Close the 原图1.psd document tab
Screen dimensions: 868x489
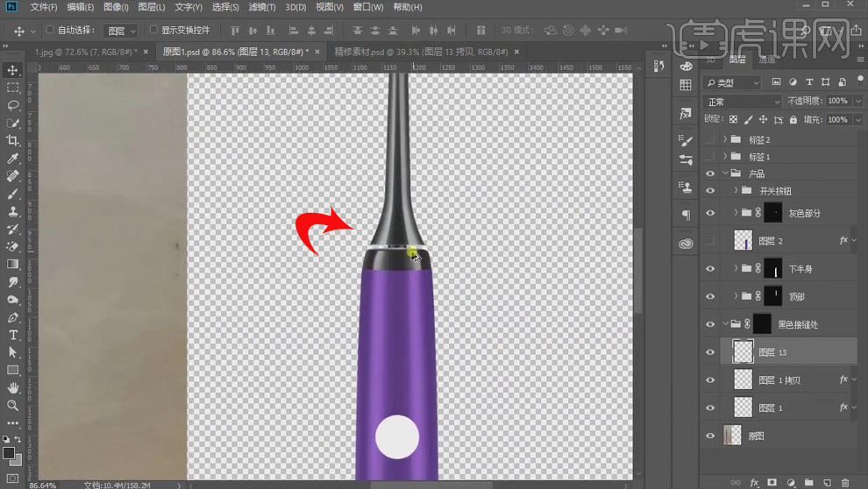pyautogui.click(x=317, y=52)
